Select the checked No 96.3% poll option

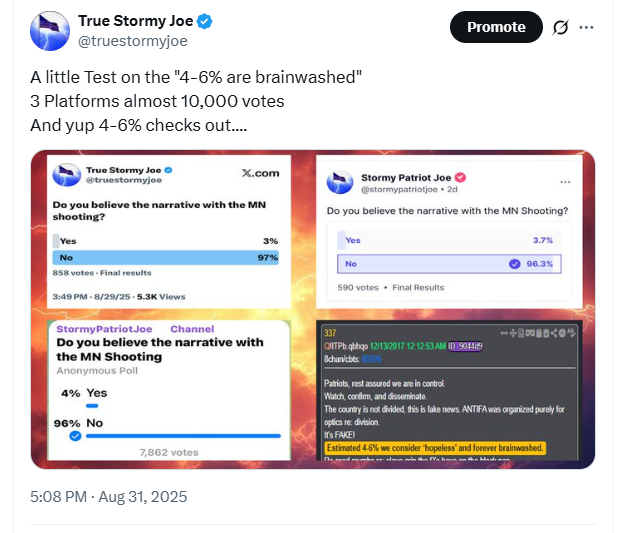click(449, 264)
